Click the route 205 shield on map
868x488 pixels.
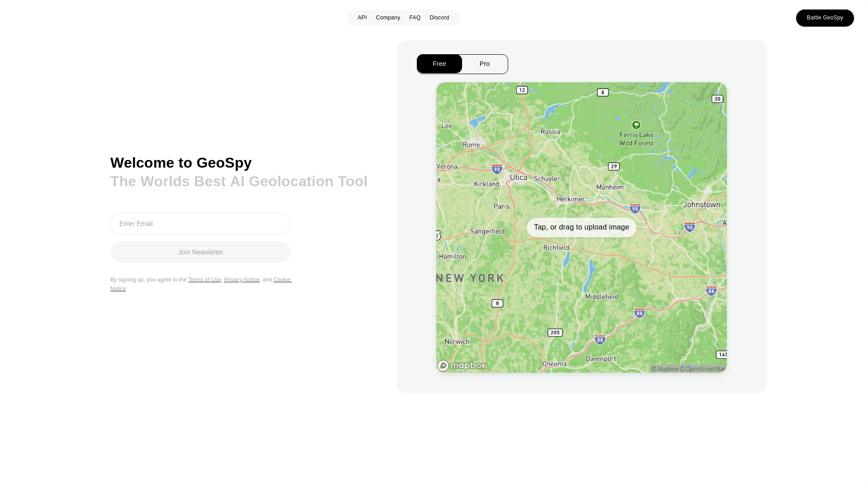555,333
